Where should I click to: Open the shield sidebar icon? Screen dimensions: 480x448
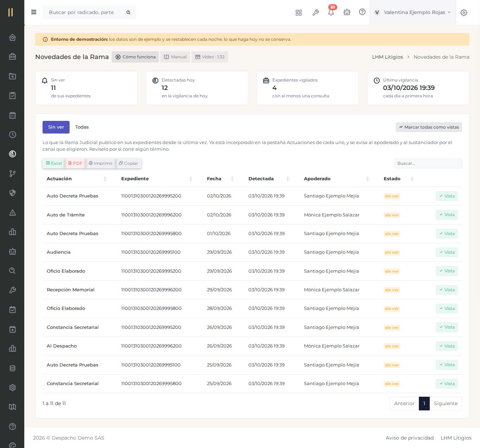click(12, 193)
